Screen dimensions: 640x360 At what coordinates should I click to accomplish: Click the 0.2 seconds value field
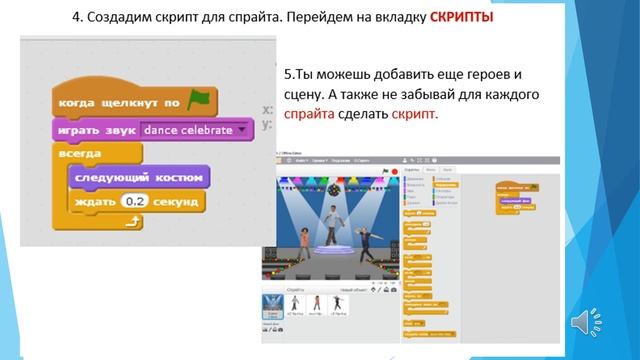tap(135, 201)
